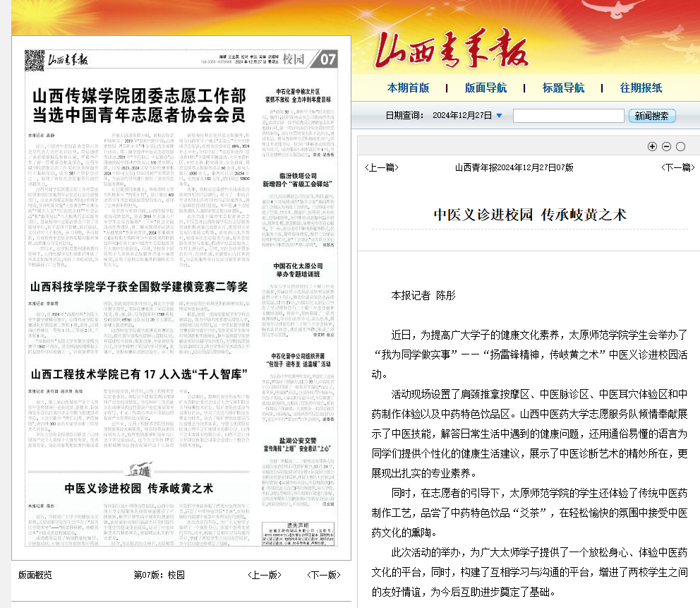Click the 2024年12月27日 date selector

(461, 116)
